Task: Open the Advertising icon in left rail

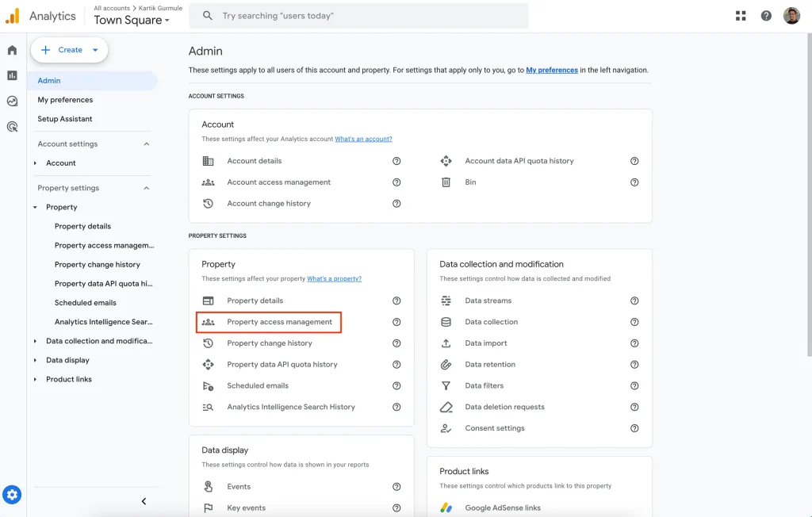Action: pyautogui.click(x=13, y=126)
